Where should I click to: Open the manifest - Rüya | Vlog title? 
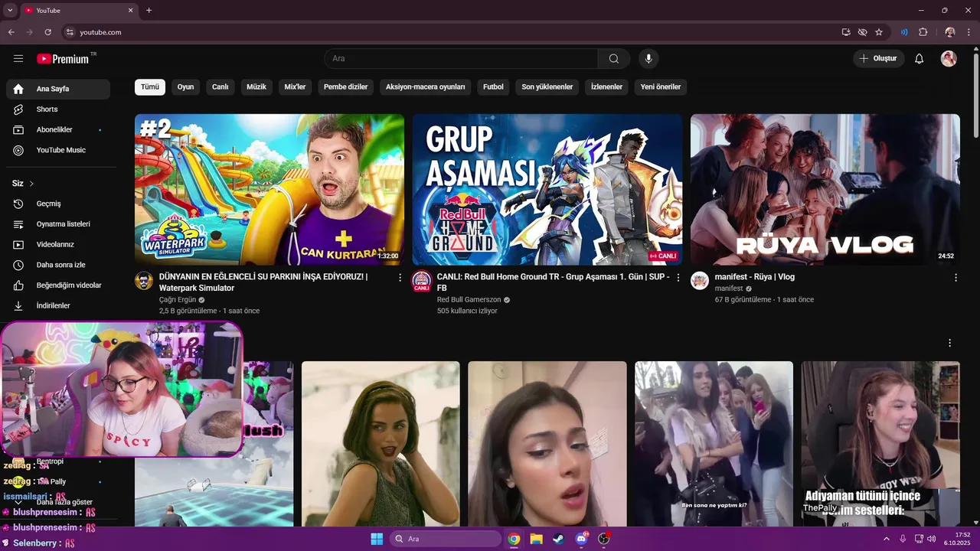(x=755, y=277)
